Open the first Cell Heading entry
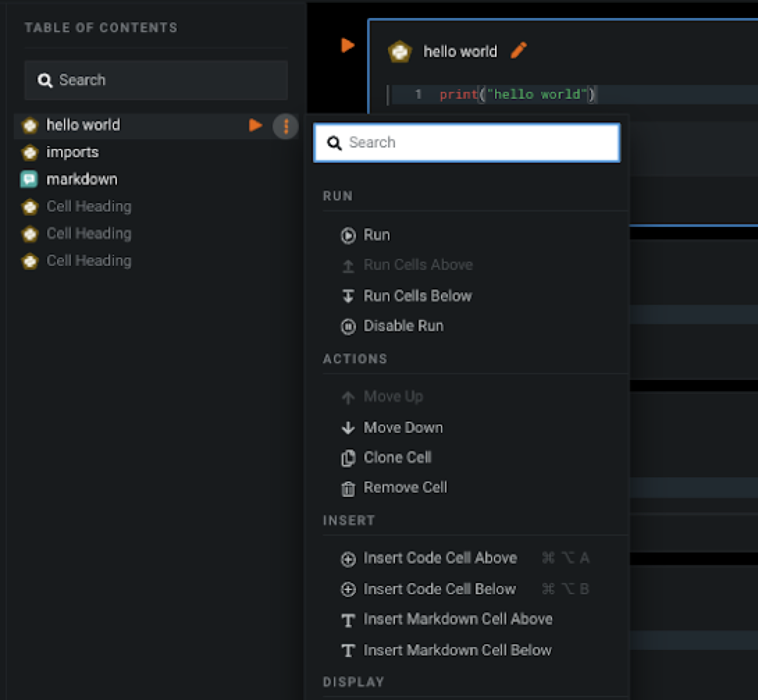Image resolution: width=758 pixels, height=700 pixels. 88,207
